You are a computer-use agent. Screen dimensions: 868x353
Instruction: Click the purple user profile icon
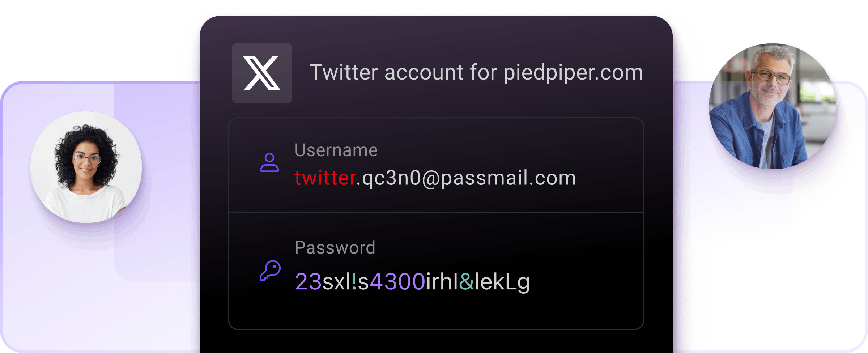(269, 163)
